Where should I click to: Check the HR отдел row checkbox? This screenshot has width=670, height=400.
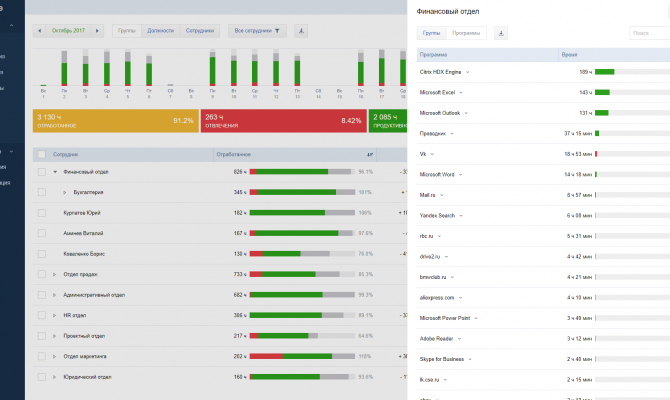[x=41, y=315]
